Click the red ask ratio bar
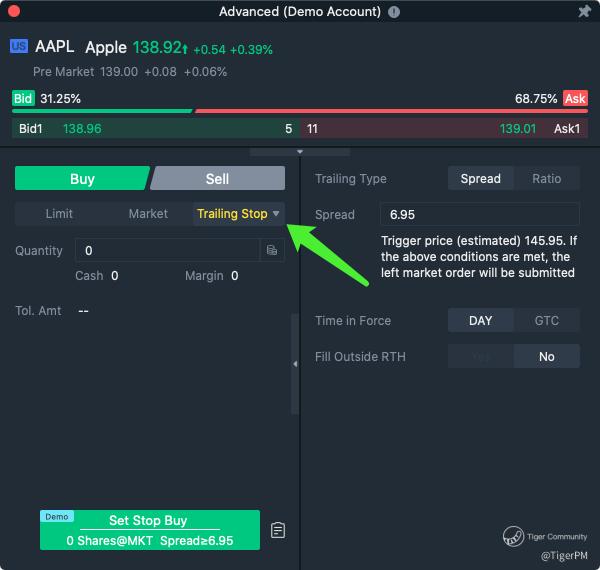Viewport: 600px width, 570px height. click(x=391, y=111)
